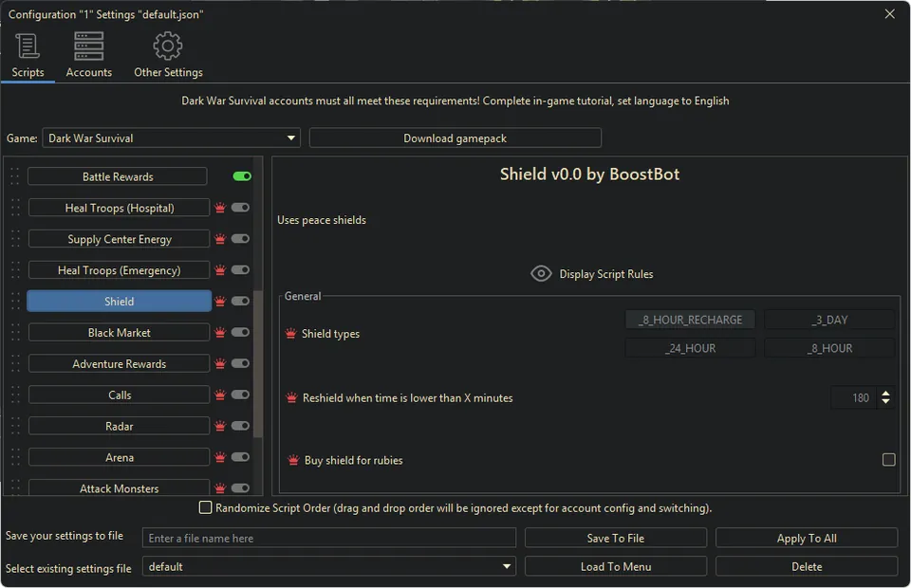
Task: Enable the Calls script toggle
Action: 240,395
